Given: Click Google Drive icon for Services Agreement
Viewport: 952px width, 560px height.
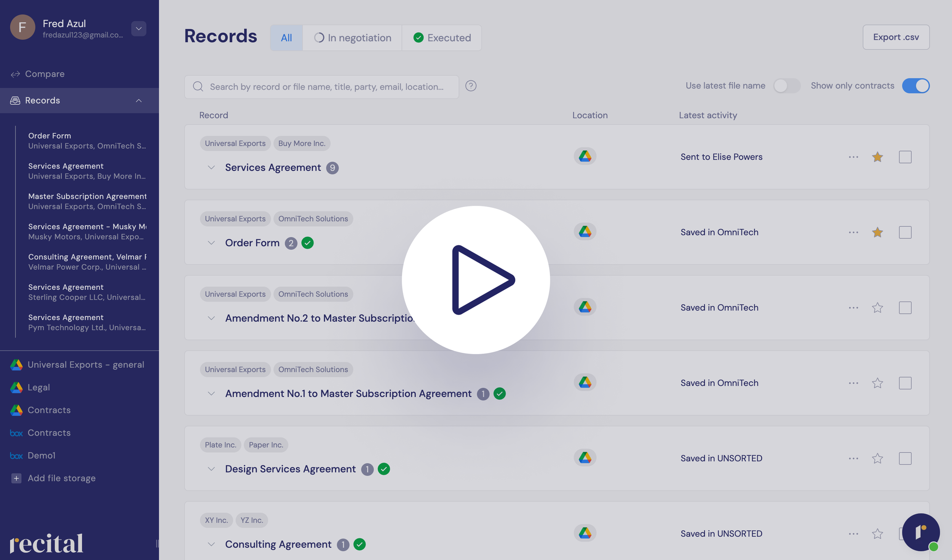Looking at the screenshot, I should point(585,156).
